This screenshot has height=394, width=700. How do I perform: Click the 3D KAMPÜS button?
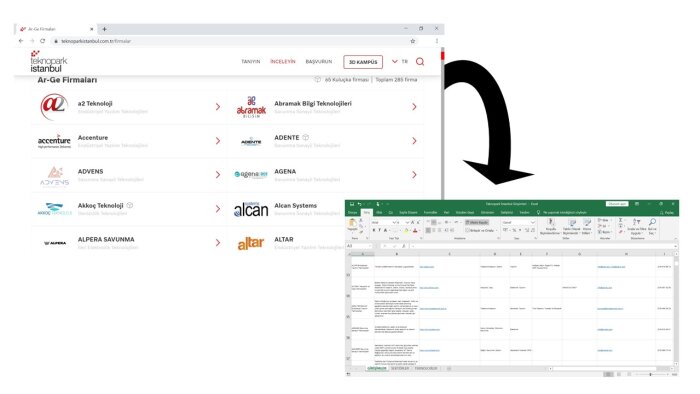point(363,62)
